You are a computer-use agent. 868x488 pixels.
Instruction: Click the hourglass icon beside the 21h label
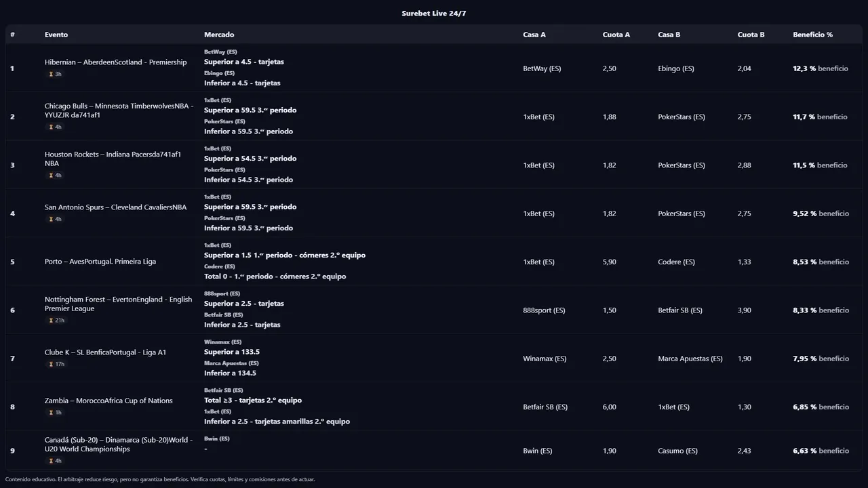[51, 321]
